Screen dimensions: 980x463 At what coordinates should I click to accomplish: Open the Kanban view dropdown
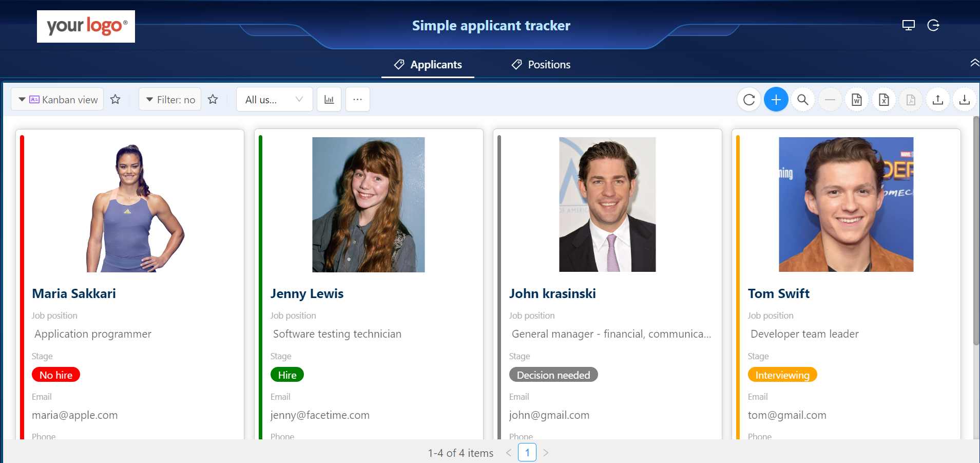pos(57,99)
